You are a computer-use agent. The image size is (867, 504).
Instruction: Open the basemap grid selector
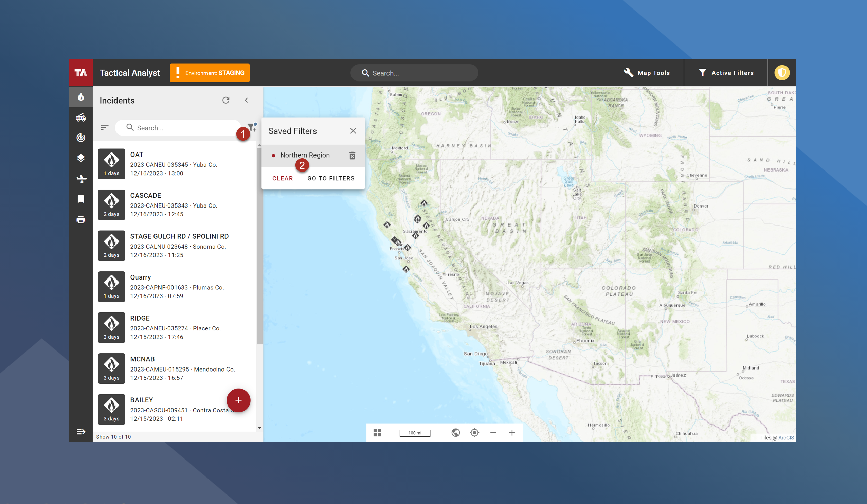[377, 432]
